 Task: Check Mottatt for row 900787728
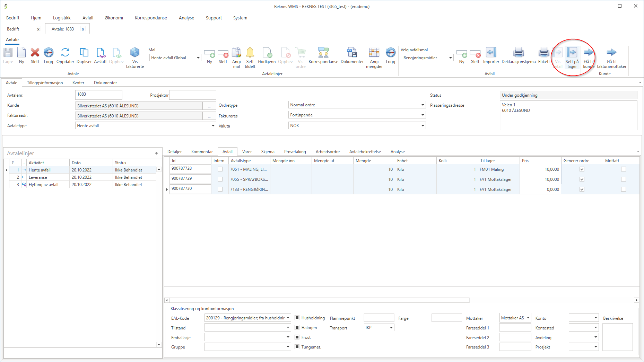[624, 169]
